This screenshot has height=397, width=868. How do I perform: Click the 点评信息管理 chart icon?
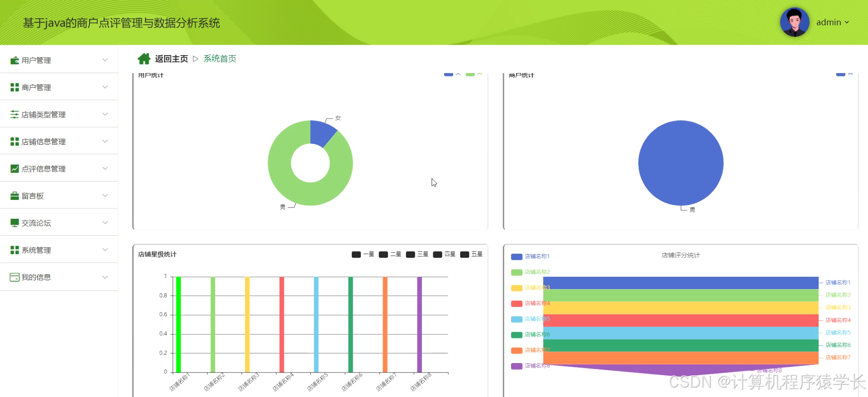pos(15,169)
